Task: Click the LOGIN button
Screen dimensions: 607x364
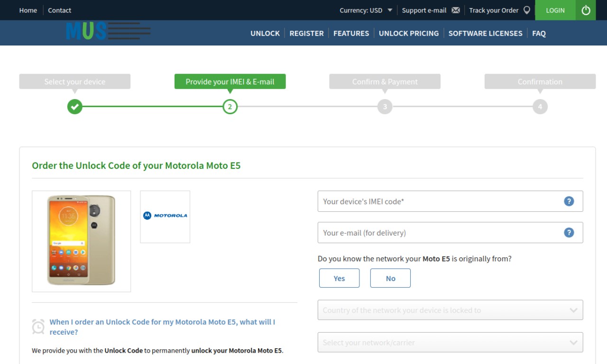Action: [x=555, y=10]
